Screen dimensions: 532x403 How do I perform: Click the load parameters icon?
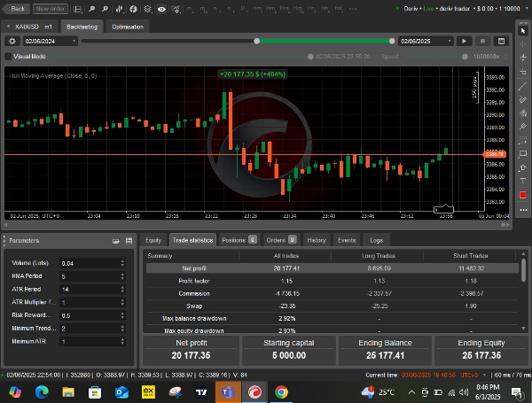(x=116, y=241)
